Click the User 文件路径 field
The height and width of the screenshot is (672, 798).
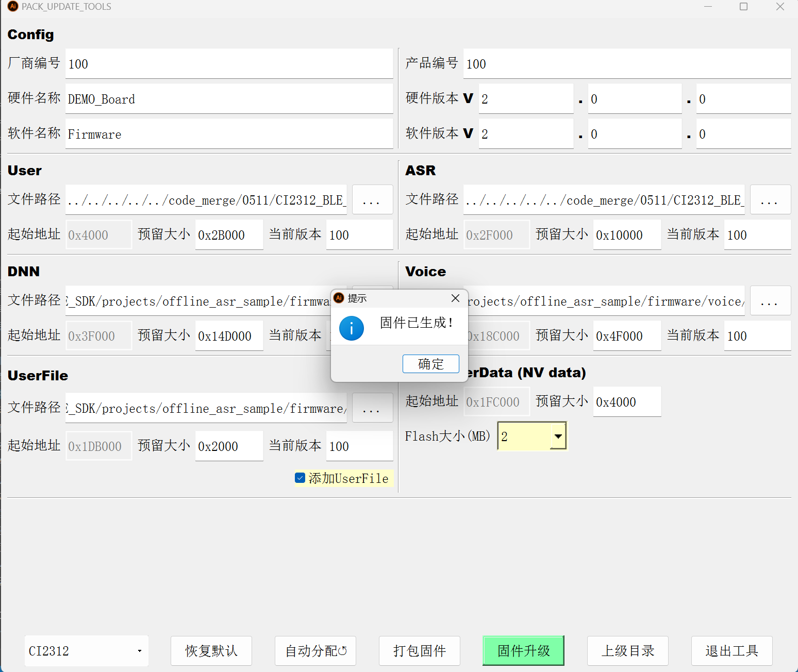coord(206,199)
